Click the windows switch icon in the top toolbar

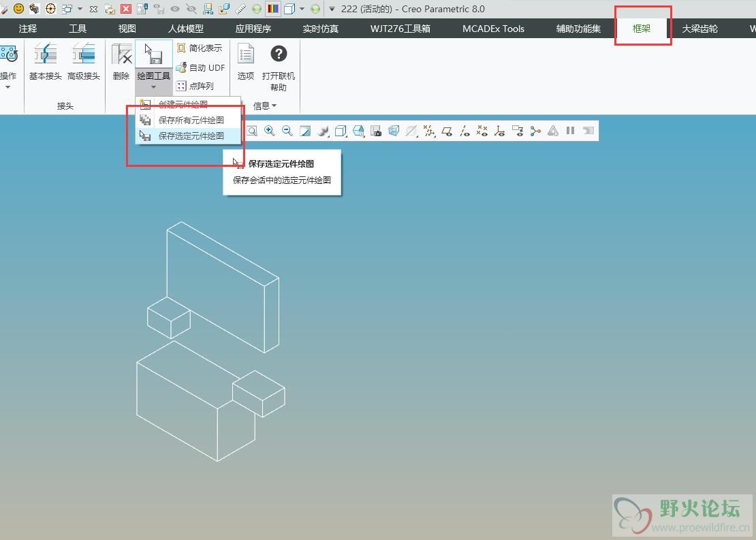point(67,8)
